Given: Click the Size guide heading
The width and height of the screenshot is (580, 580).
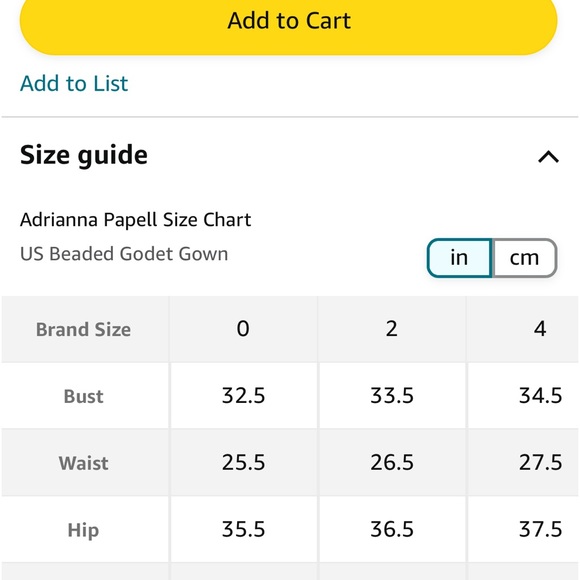Looking at the screenshot, I should pyautogui.click(x=84, y=155).
